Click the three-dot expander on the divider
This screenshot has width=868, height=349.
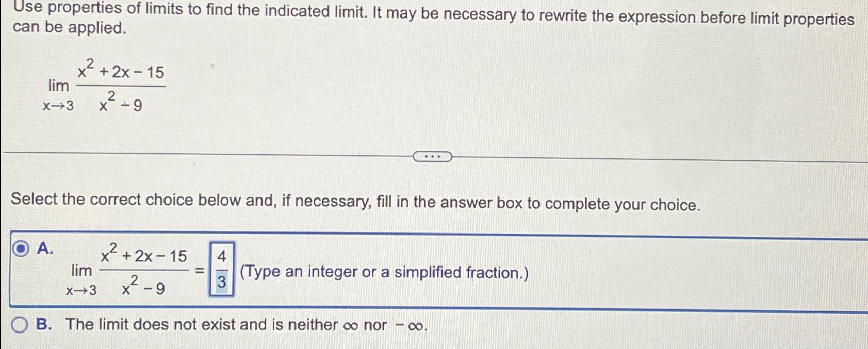coord(432,155)
